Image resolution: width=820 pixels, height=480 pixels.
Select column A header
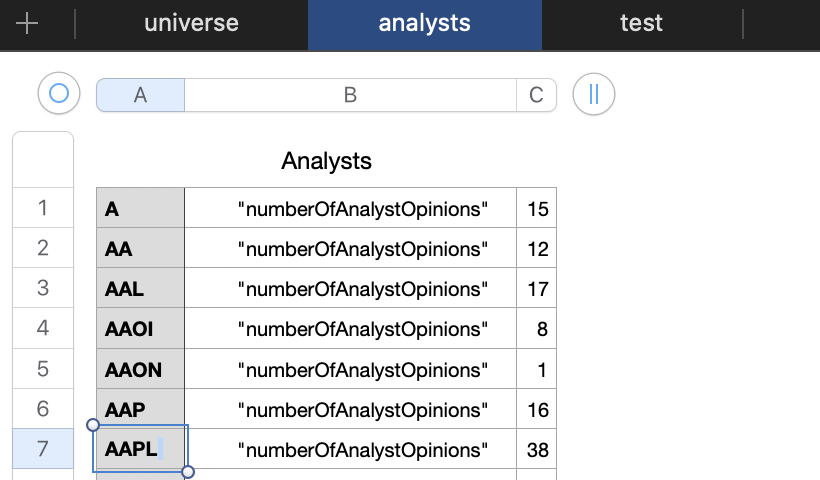click(x=140, y=95)
